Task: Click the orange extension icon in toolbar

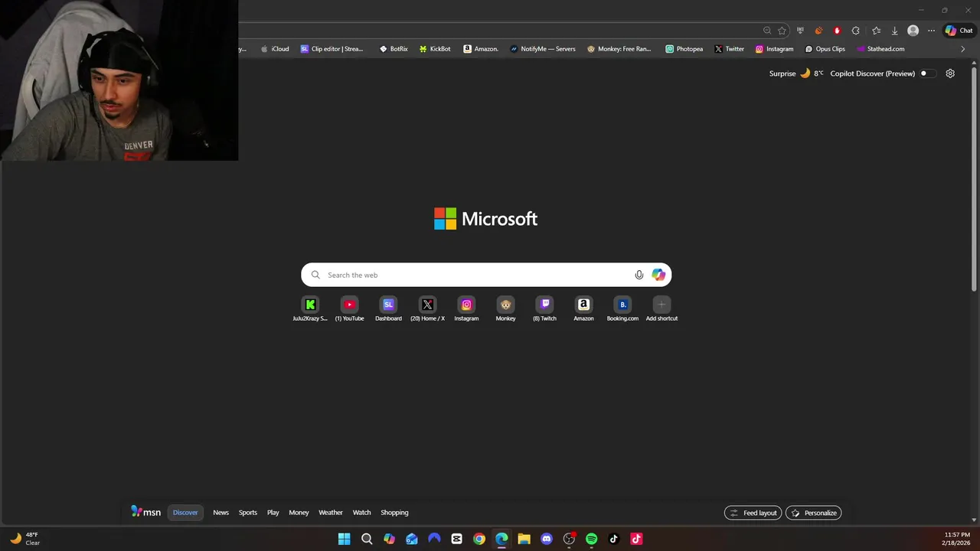Action: 818,31
